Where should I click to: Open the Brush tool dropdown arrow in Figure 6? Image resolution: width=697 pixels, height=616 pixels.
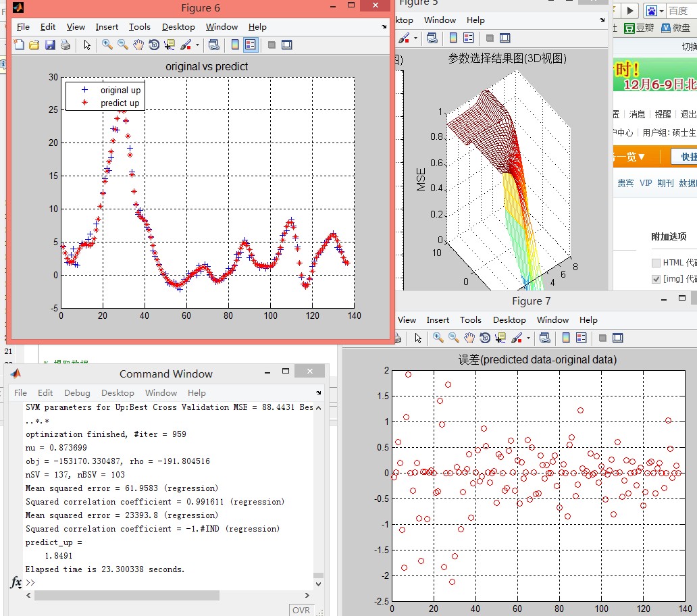coord(198,46)
